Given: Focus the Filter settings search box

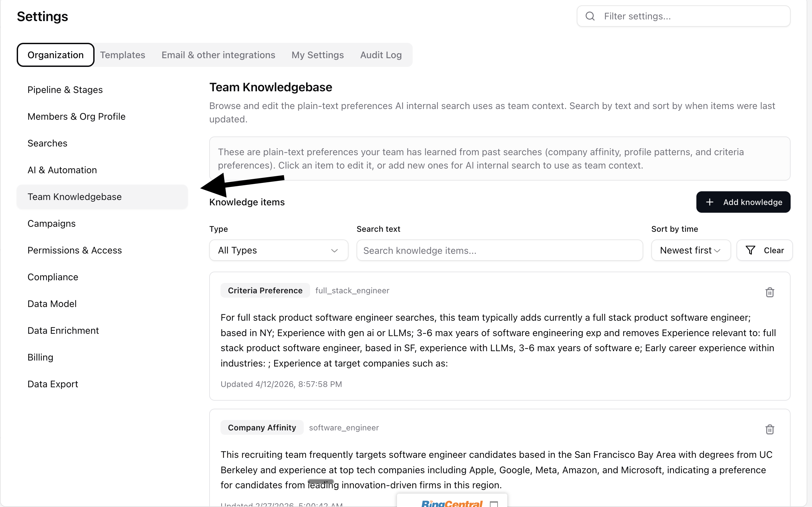Looking at the screenshot, I should (683, 16).
